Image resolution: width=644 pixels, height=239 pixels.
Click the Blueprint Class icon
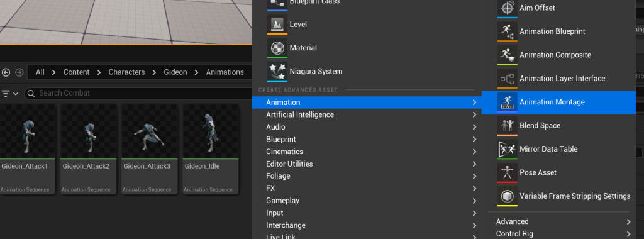277,4
